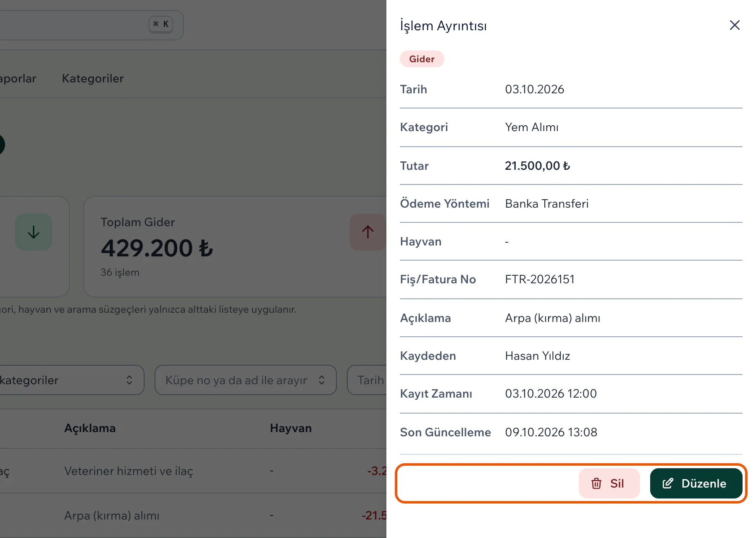Click the Tarih filter field
Image resolution: width=756 pixels, height=538 pixels.
[x=367, y=380]
